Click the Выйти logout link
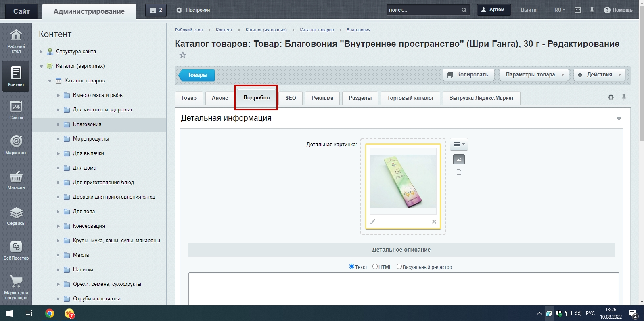The image size is (644, 321). point(528,10)
